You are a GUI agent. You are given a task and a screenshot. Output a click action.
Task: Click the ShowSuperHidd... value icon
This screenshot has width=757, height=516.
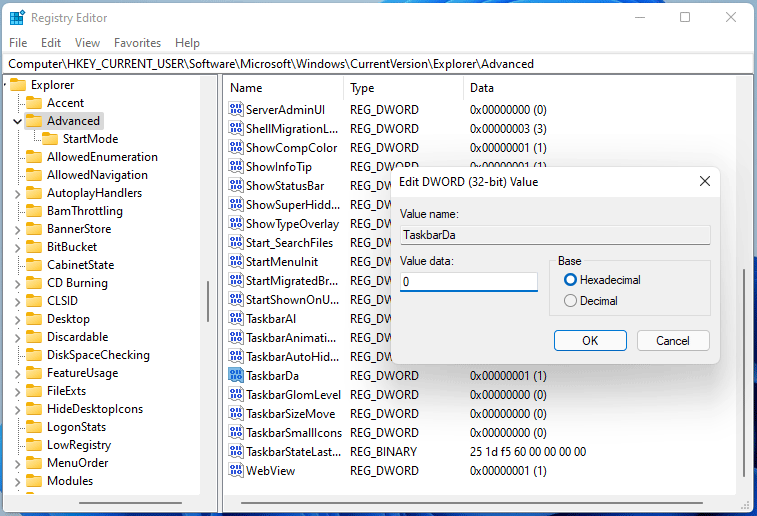236,205
